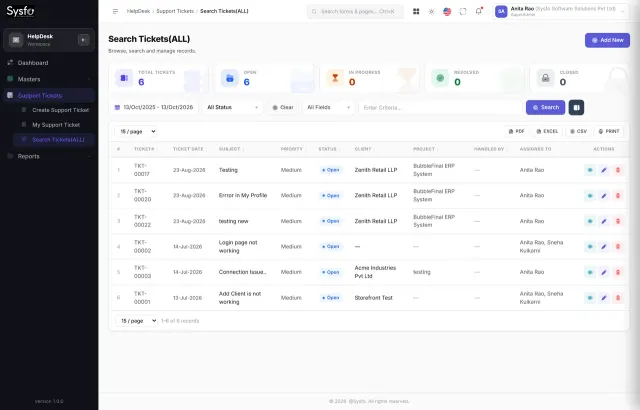Click the PRINT button
Screen dimensions: 640x410
[609, 131]
